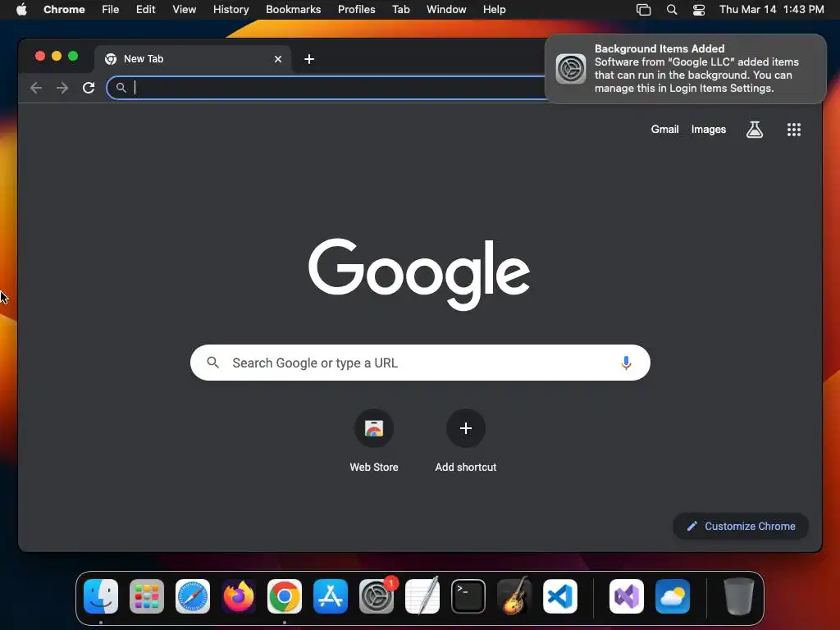Viewport: 840px width, 630px height.
Task: Open the Profiles menu
Action: pyautogui.click(x=356, y=10)
